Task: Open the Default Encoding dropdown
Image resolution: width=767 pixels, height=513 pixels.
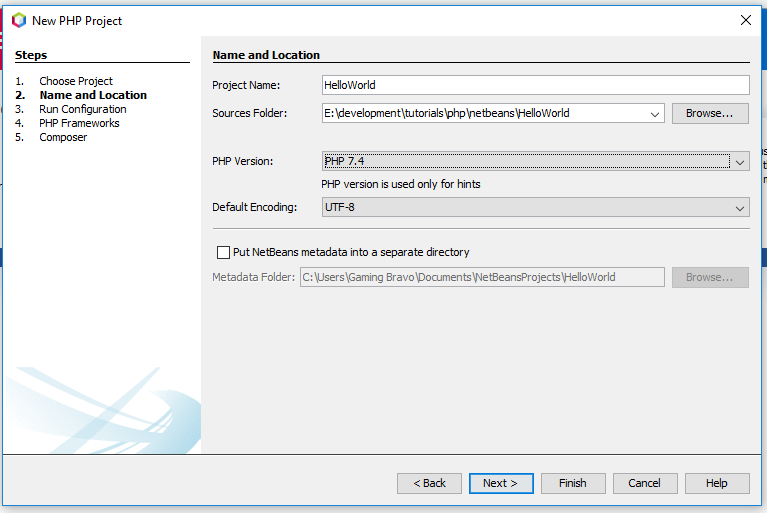Action: [x=536, y=207]
